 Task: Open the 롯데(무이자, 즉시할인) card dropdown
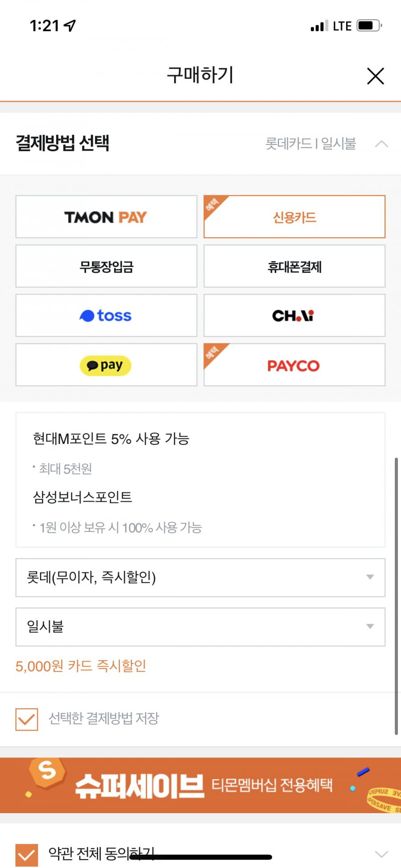coord(200,577)
